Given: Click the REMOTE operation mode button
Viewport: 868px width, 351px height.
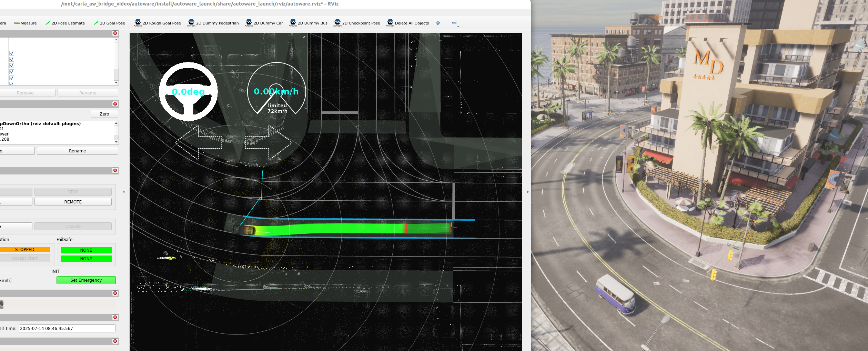Looking at the screenshot, I should click(73, 202).
